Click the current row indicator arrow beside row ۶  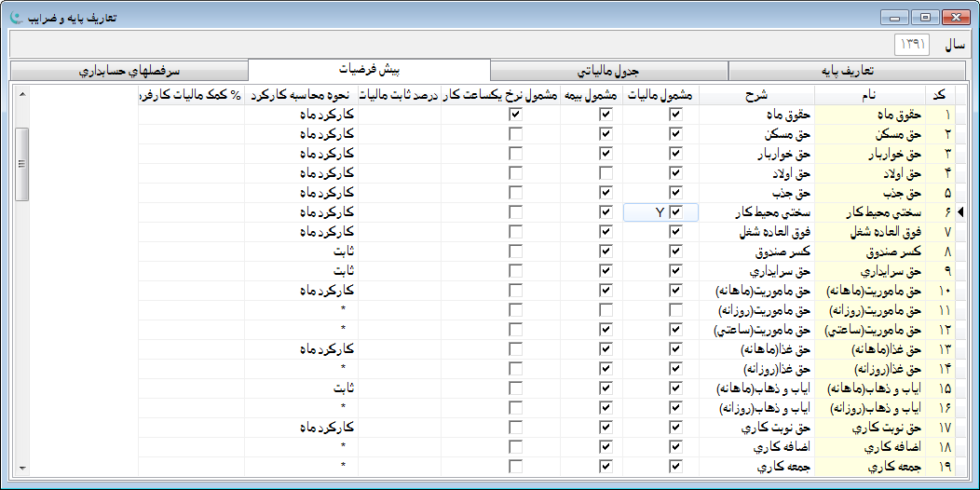pos(961,212)
